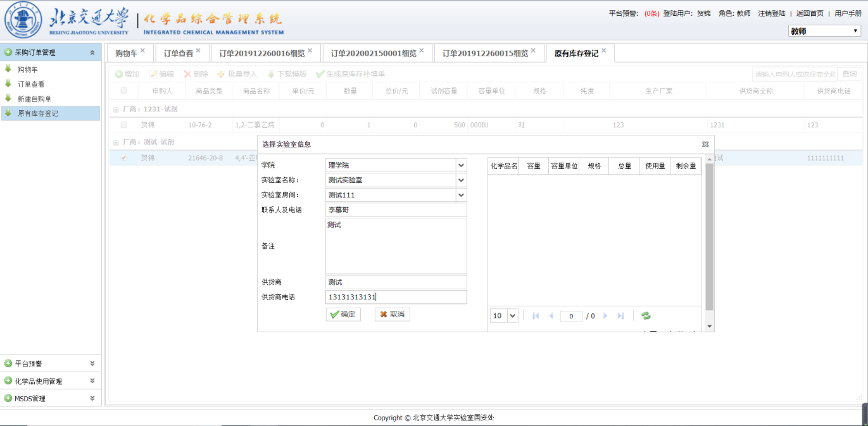868x426 pixels.
Task: Expand the 教师 role selector
Action: click(824, 30)
